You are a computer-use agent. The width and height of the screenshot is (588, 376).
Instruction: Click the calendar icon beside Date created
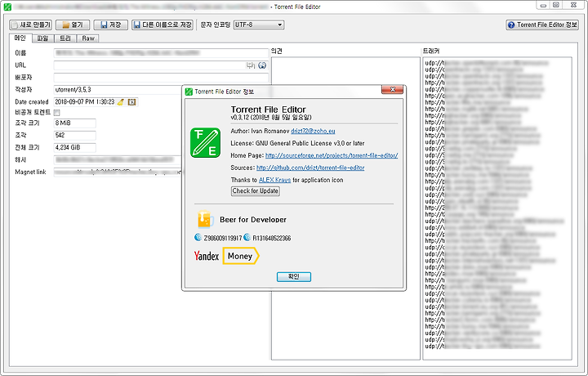pyautogui.click(x=131, y=102)
